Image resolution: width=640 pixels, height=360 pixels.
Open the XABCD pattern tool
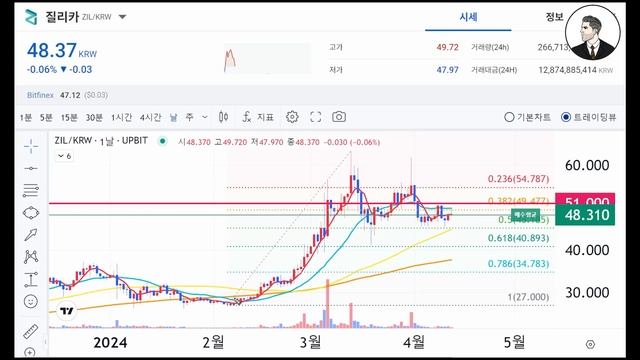pyautogui.click(x=31, y=257)
